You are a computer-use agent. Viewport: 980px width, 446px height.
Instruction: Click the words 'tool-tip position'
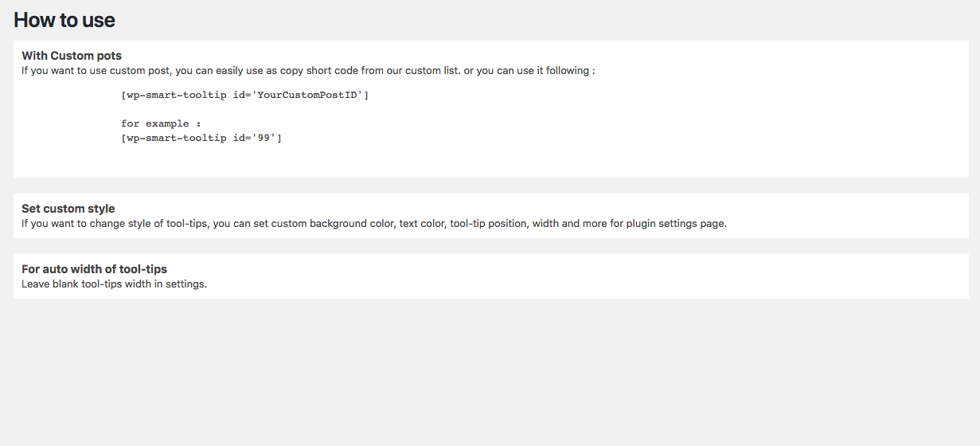[x=488, y=223]
